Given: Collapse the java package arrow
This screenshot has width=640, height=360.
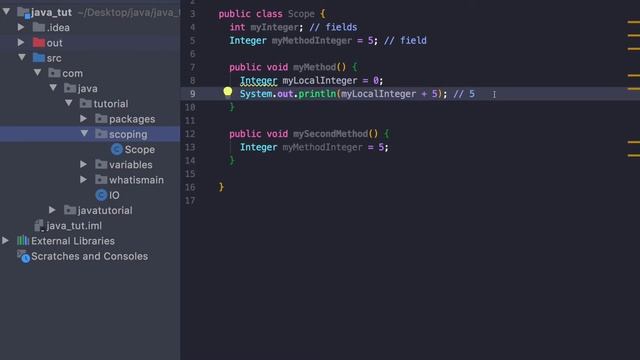Looking at the screenshot, I should coord(53,87).
